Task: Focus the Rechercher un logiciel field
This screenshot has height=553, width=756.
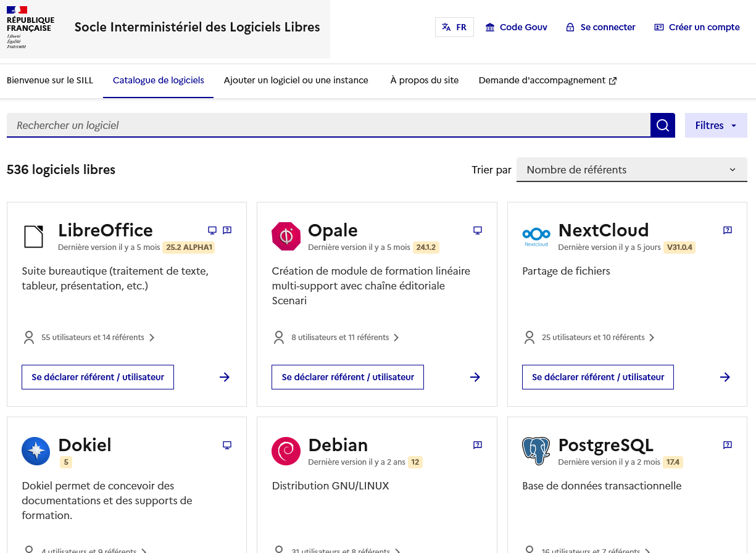Action: [x=327, y=125]
